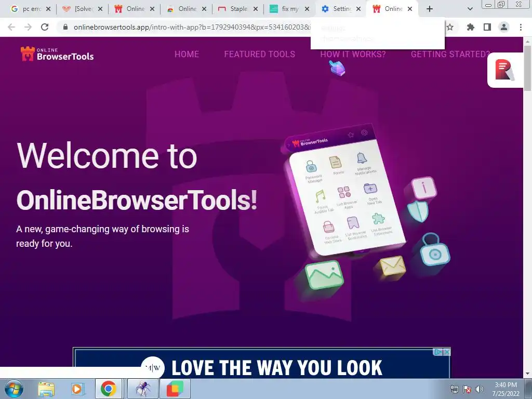The width and height of the screenshot is (532, 399).
Task: Open the spider app in taskbar
Action: [x=143, y=389]
